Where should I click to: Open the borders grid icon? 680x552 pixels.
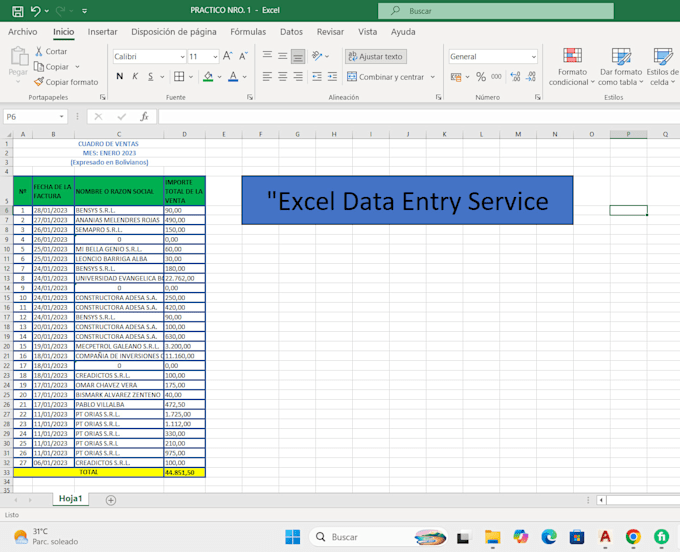179,77
